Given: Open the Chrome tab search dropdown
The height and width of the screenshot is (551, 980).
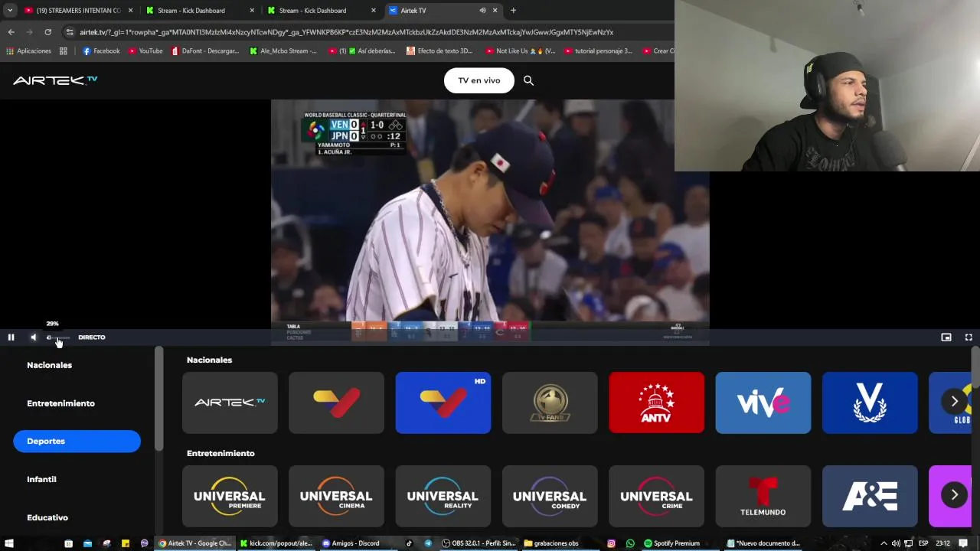Looking at the screenshot, I should 11,11.
